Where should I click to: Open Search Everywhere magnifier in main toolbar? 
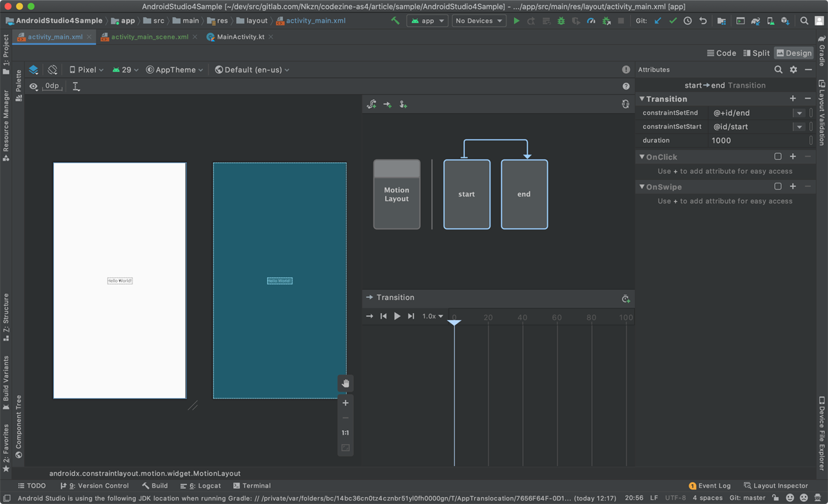tap(805, 21)
